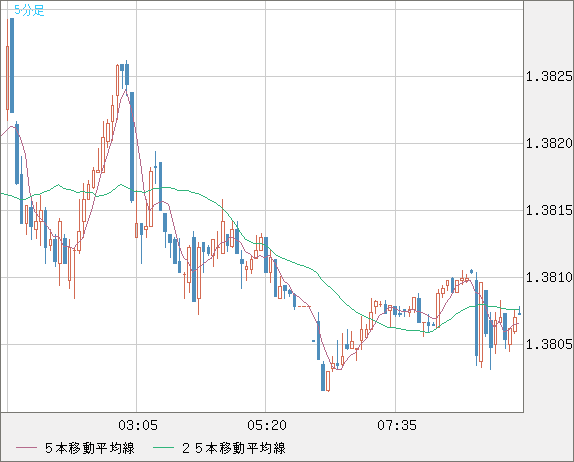This screenshot has width=574, height=462.
Task: Click the purple 5-period average legend line
Action: coord(27,448)
